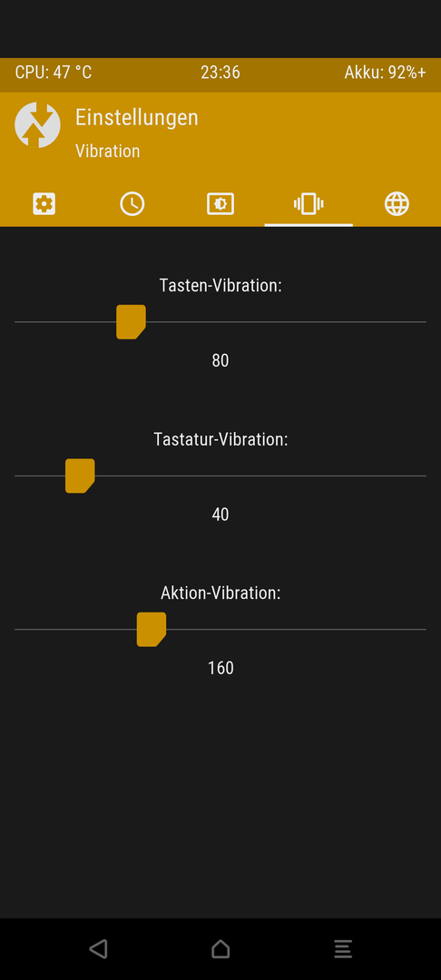This screenshot has height=980, width=441.
Task: Click the Akku battery percentage indicator
Action: pos(385,73)
